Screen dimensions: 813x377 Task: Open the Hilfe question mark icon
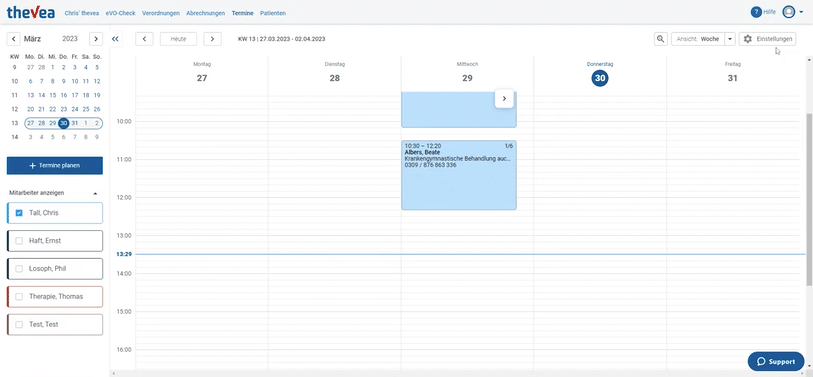pos(756,12)
